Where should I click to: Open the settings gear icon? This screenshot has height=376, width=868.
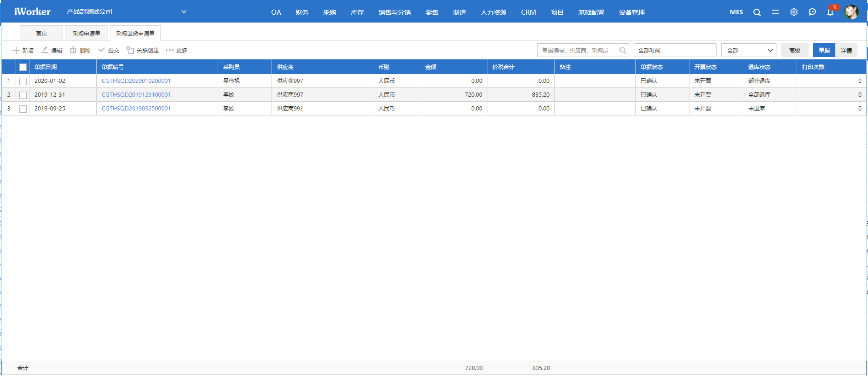pos(793,12)
